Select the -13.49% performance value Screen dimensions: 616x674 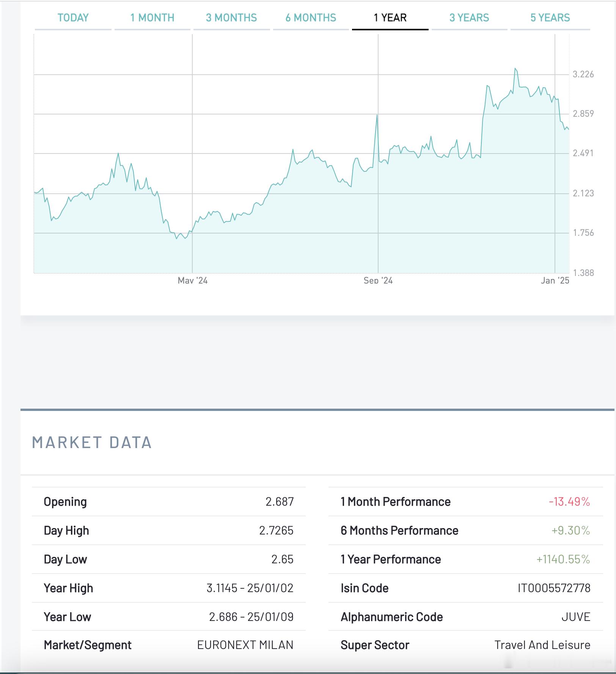(x=569, y=502)
